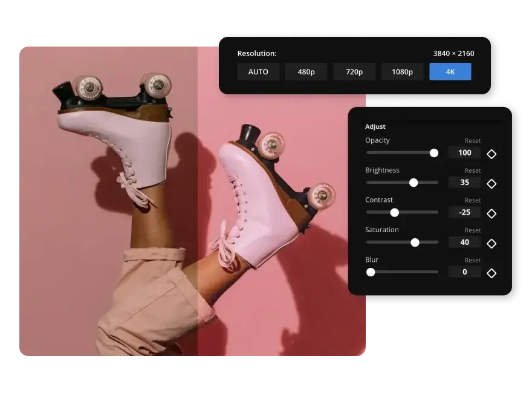Click the Contrast value showing -25

coord(464,212)
